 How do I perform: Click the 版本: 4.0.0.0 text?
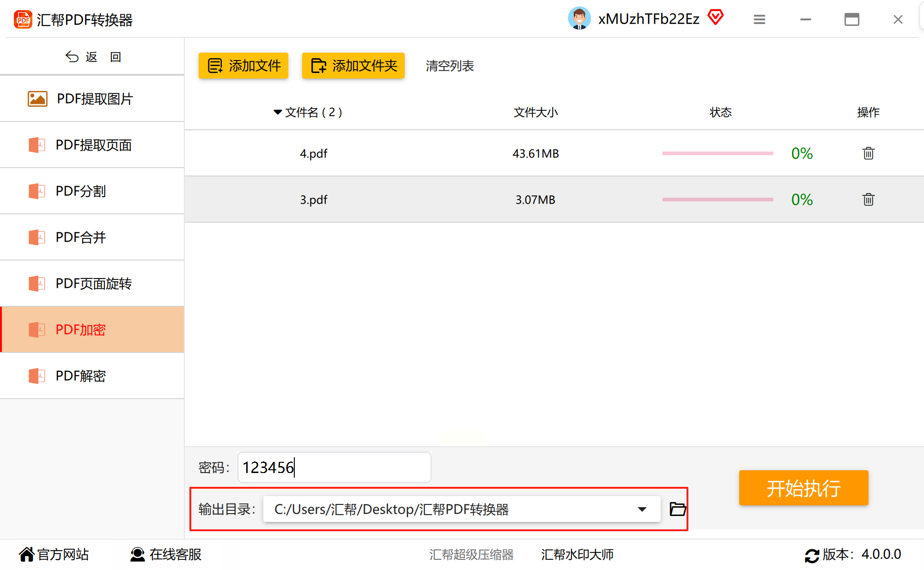(862, 554)
